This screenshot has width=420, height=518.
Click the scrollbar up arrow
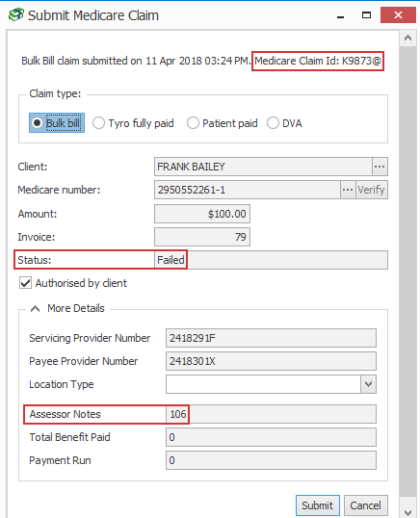(407, 39)
